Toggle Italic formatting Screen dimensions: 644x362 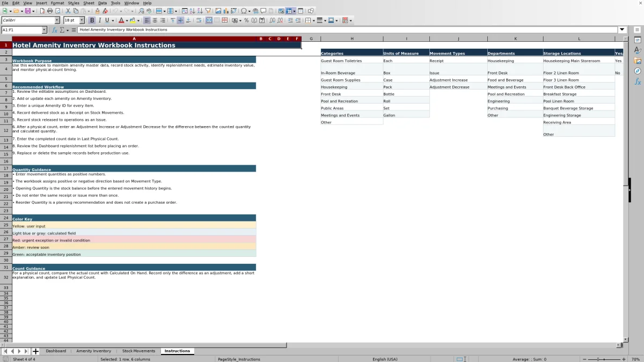(99, 20)
